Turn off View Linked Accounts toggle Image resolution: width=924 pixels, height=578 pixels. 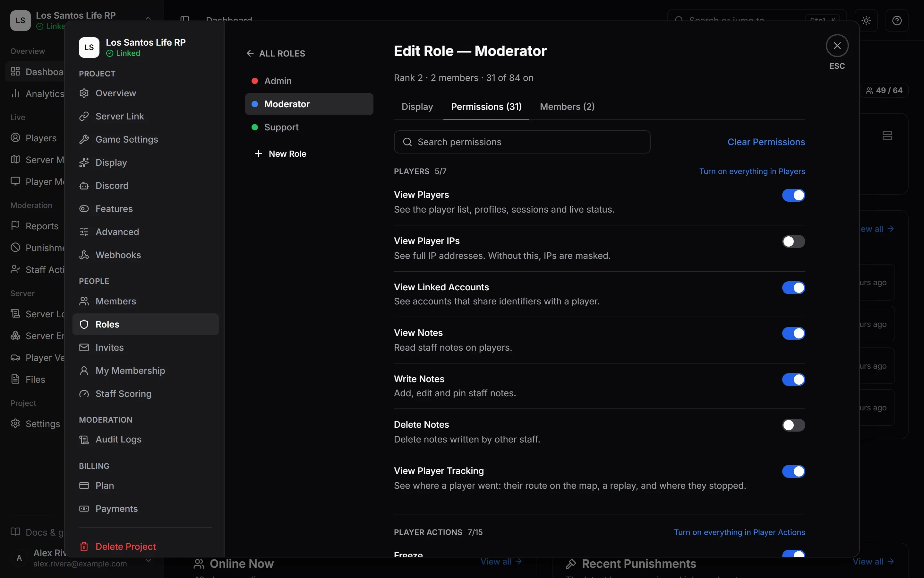(x=793, y=287)
